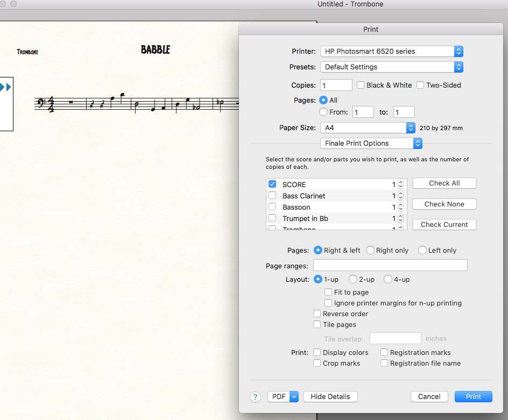Viewport: 508px width, 420px height.
Task: Expand the Presets dropdown
Action: (x=391, y=67)
